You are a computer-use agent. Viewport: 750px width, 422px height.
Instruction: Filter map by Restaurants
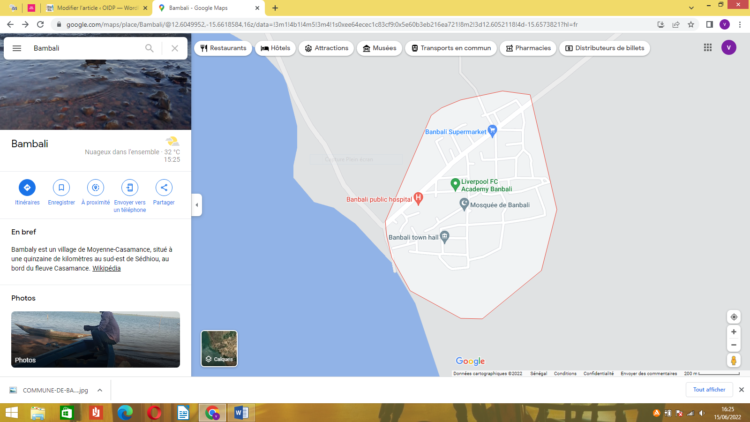[x=223, y=48]
